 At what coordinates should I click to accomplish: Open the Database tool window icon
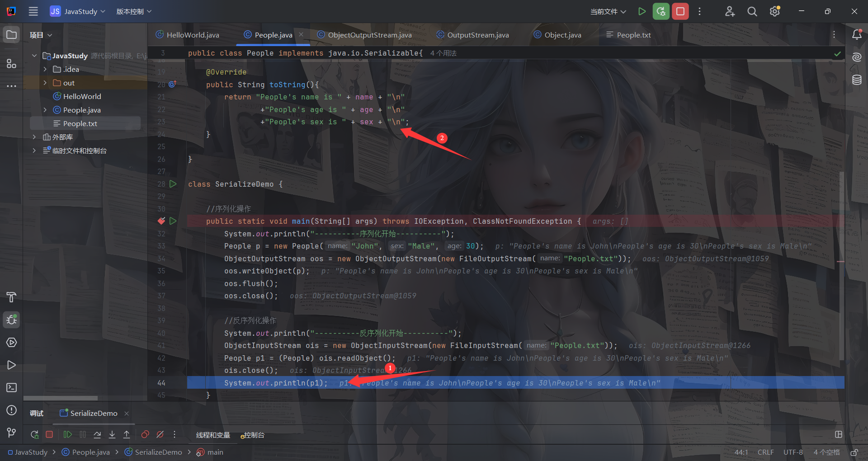coord(857,80)
